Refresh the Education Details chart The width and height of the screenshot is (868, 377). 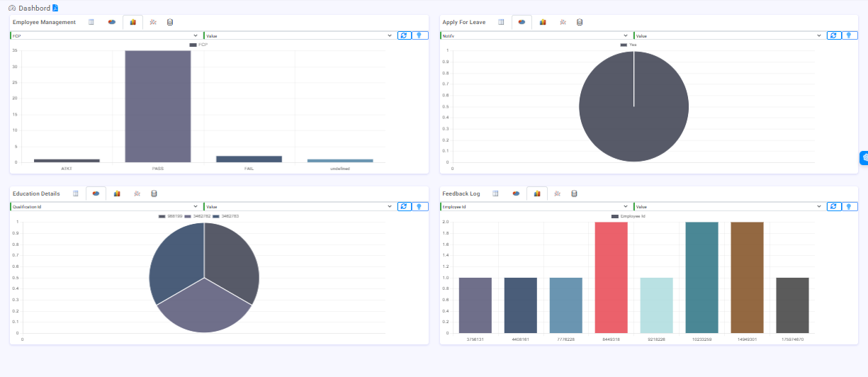tap(404, 206)
